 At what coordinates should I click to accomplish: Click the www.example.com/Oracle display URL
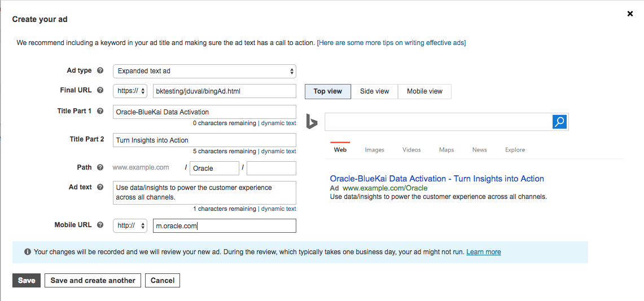(385, 188)
